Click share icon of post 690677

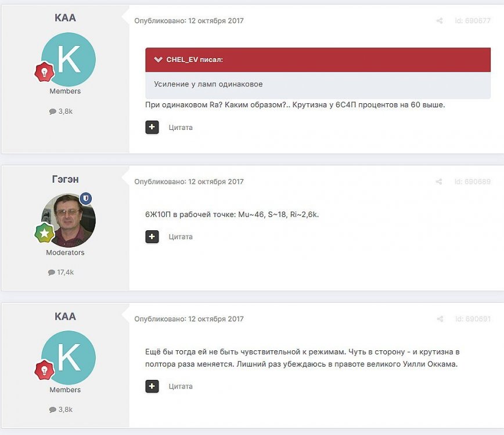coord(440,21)
